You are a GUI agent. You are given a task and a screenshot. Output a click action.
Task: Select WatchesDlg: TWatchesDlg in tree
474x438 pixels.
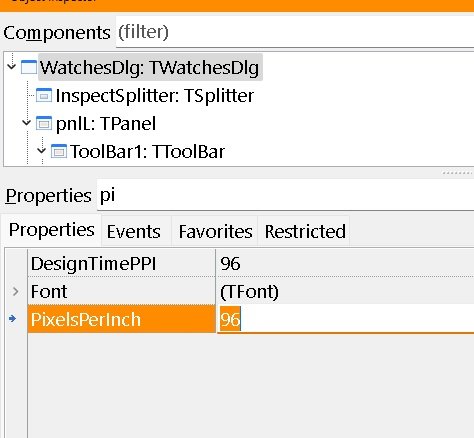pos(150,68)
